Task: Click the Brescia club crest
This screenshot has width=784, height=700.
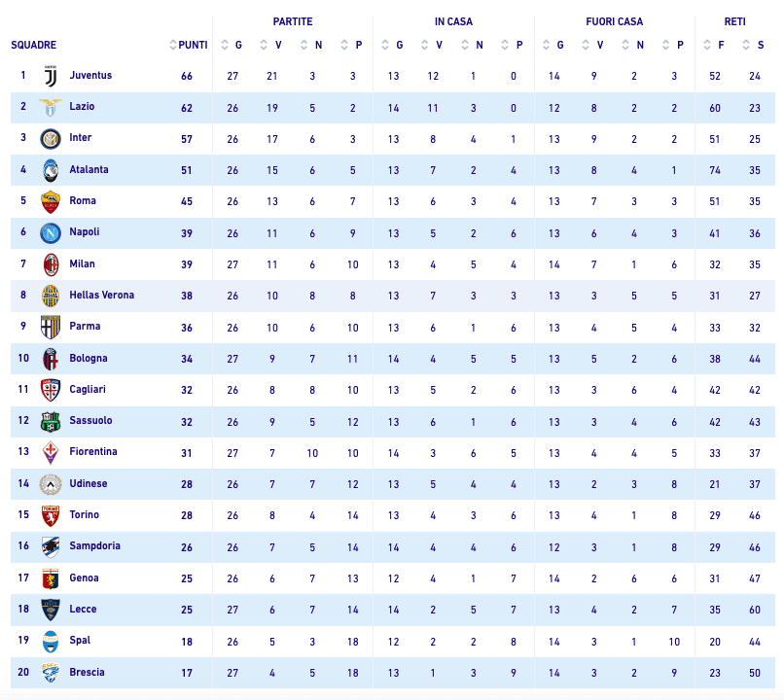Action: click(51, 673)
